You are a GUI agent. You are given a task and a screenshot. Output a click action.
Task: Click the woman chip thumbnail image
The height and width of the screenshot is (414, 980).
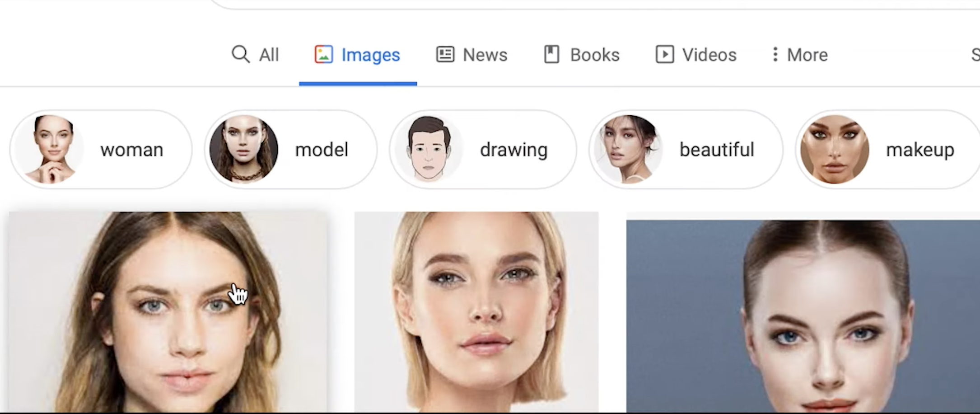coord(50,150)
